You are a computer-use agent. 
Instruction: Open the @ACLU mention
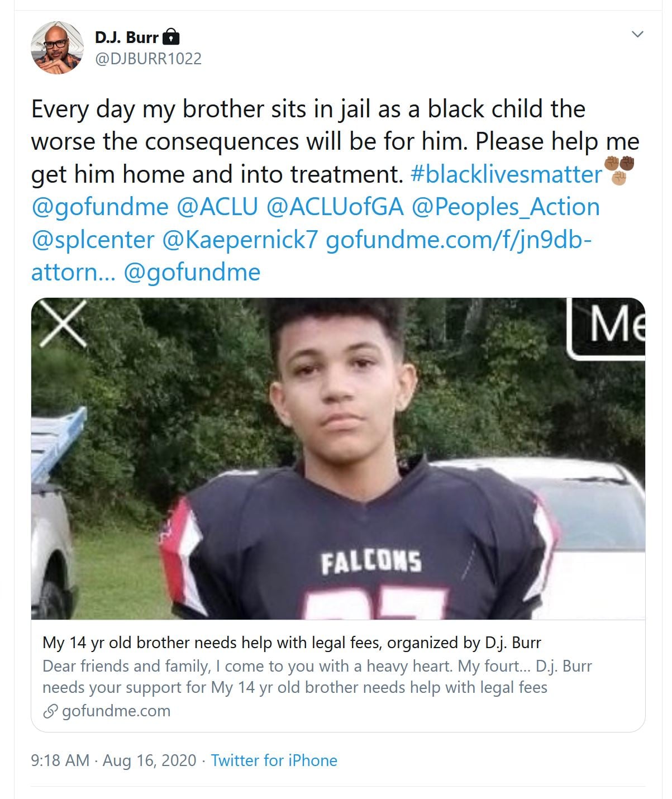pyautogui.click(x=217, y=207)
